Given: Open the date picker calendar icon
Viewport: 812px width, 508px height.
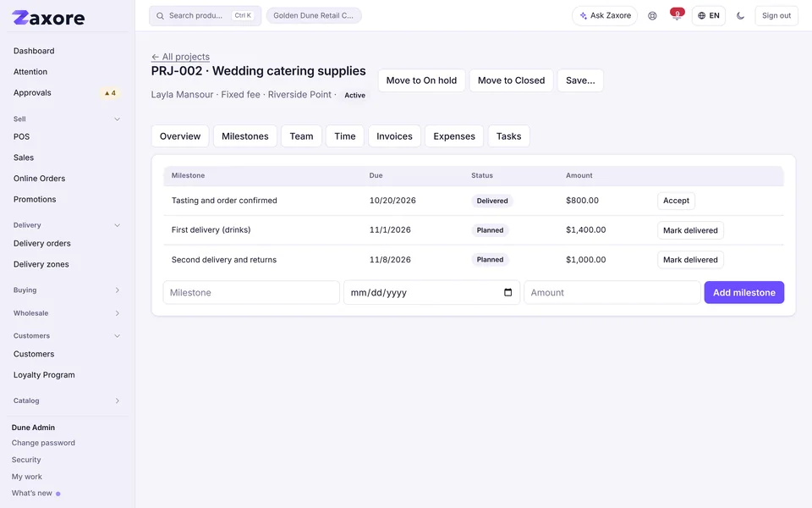Looking at the screenshot, I should click(507, 292).
